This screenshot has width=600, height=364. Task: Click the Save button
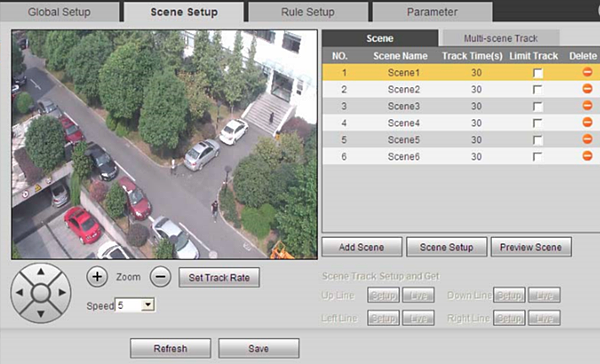[x=259, y=348]
